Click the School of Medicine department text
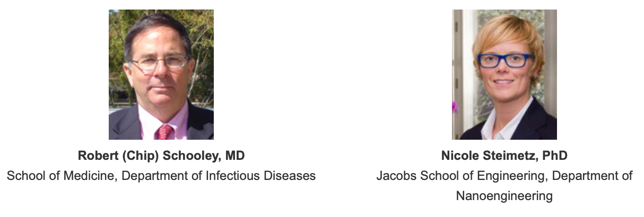Image resolution: width=644 pixels, height=217 pixels. (x=161, y=175)
